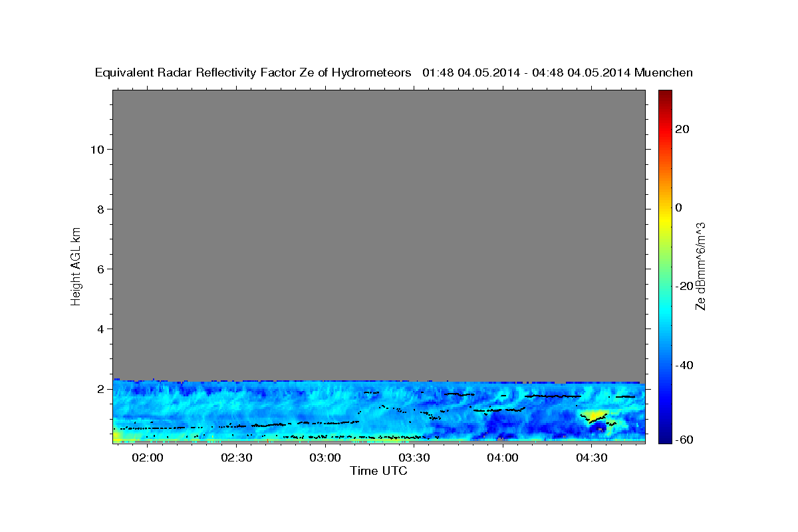Click the '02:00' time tick label
The image size is (798, 532).
(148, 458)
